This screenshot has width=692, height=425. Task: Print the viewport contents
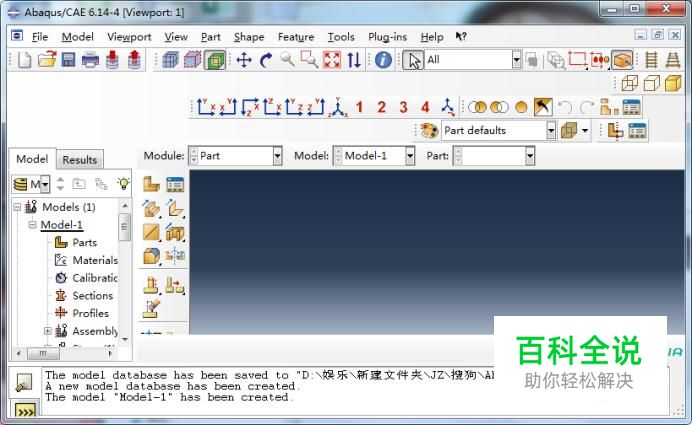point(90,60)
